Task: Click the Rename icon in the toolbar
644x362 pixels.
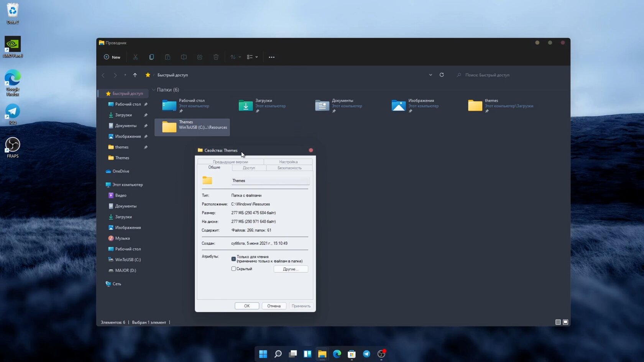Action: pyautogui.click(x=184, y=57)
